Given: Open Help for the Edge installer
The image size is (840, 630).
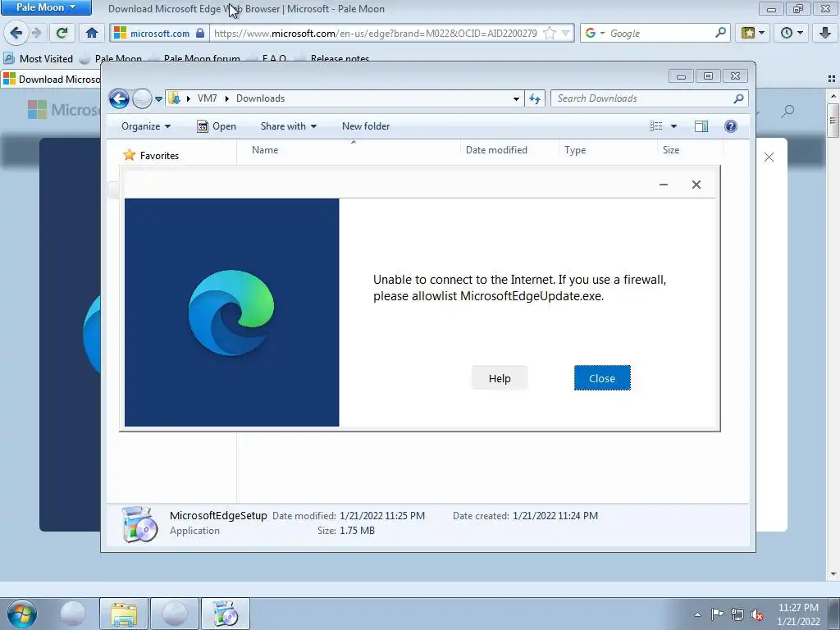Looking at the screenshot, I should [x=500, y=378].
